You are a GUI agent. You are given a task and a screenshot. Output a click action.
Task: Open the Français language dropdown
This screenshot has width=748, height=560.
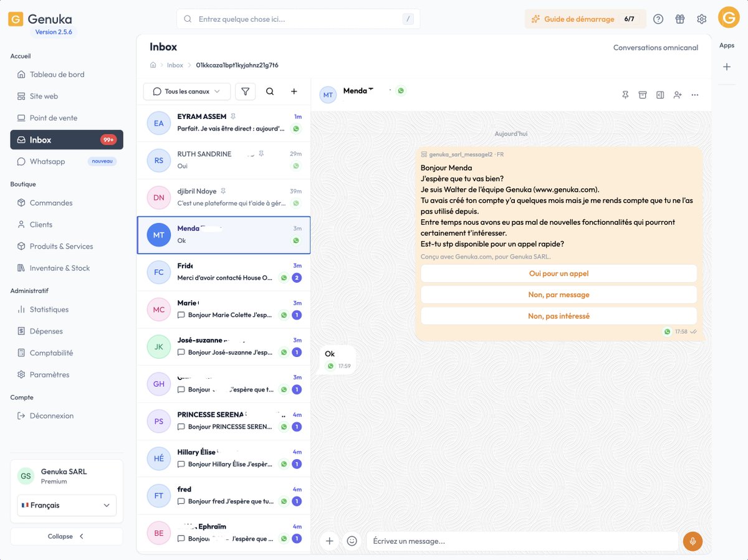click(x=67, y=505)
